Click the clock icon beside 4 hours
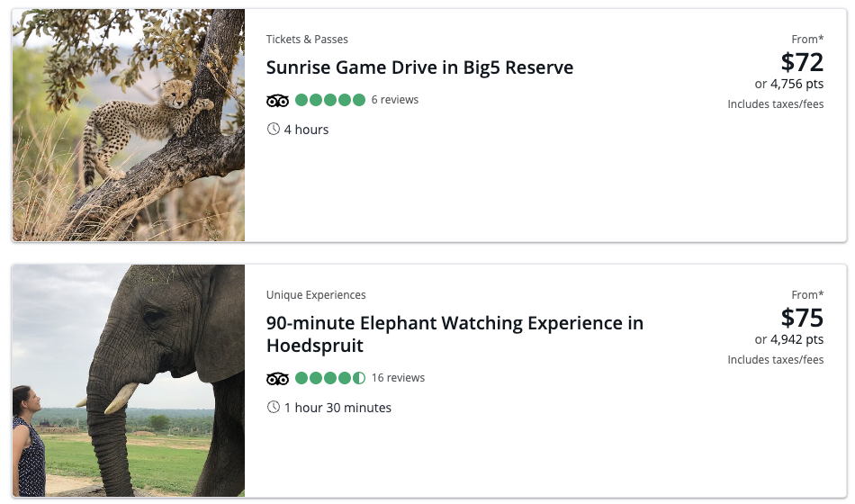Image resolution: width=855 pixels, height=504 pixels. [274, 130]
